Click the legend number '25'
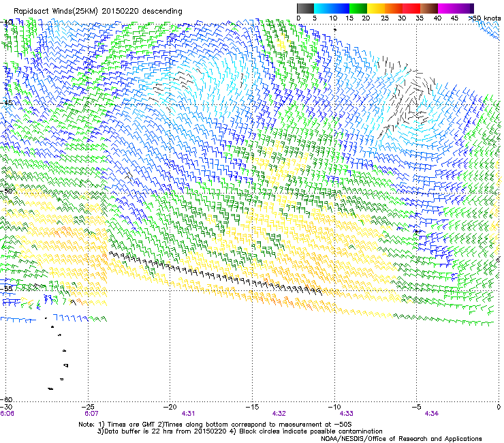504x443 pixels. (x=385, y=18)
